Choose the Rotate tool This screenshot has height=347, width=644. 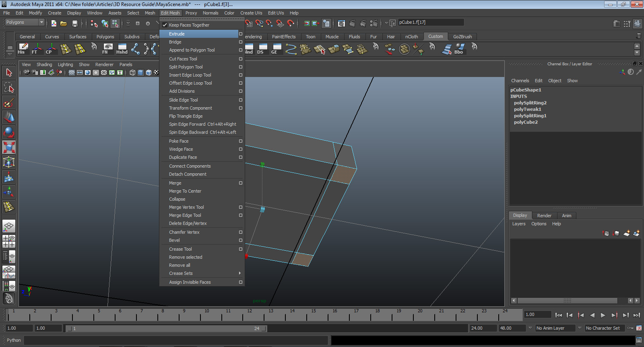click(x=9, y=132)
